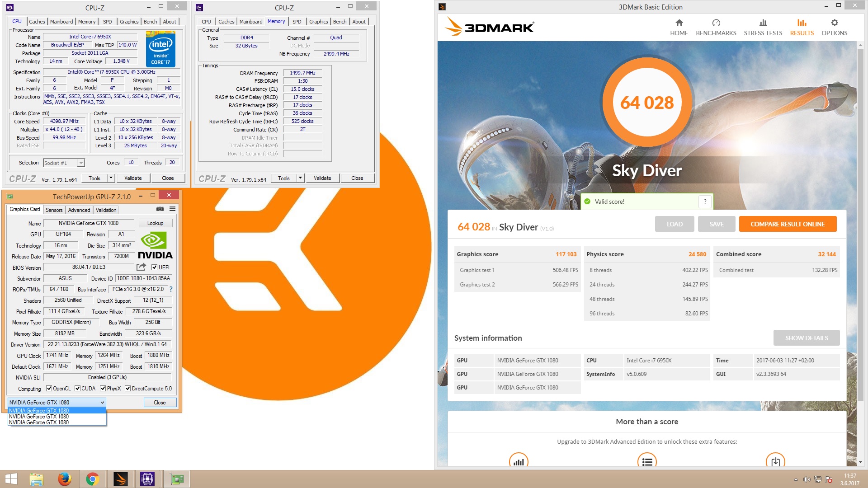Open the 3DMark OPTIONS gear
Viewport: 868px width, 488px height.
pyautogui.click(x=834, y=28)
